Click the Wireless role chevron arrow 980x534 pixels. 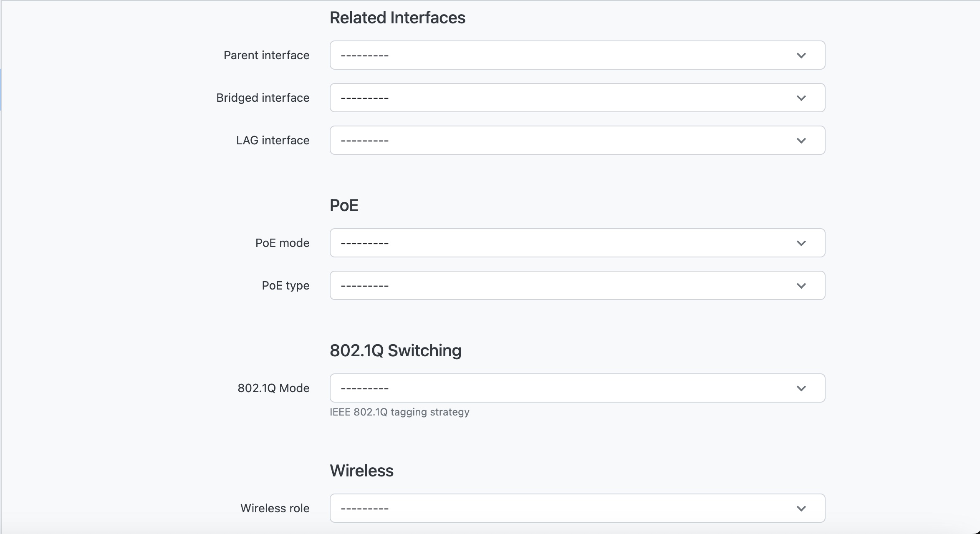coord(801,509)
